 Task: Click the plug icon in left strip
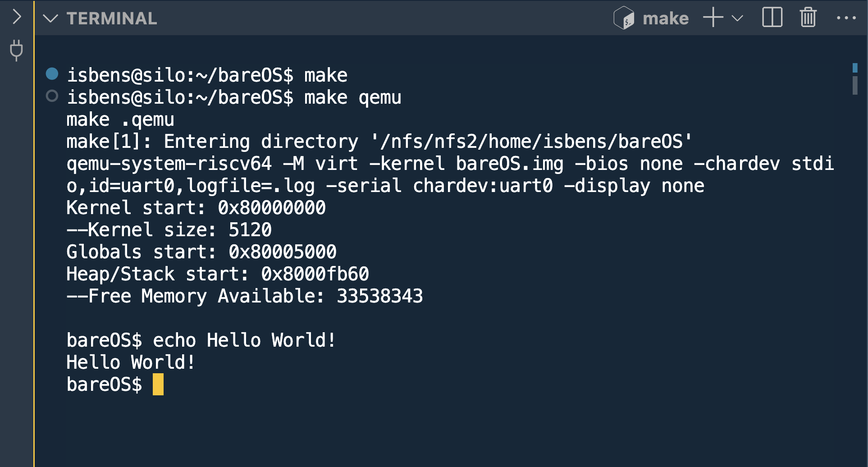pyautogui.click(x=17, y=50)
